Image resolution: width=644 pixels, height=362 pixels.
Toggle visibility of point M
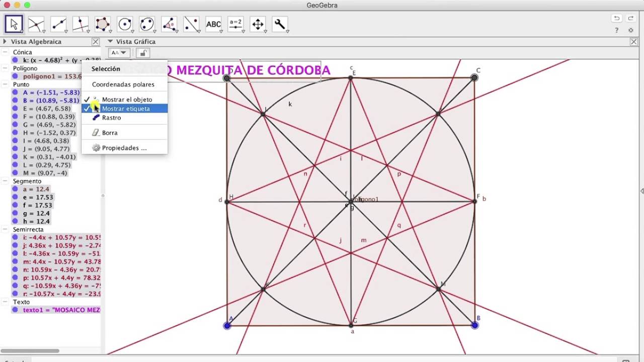[16, 173]
